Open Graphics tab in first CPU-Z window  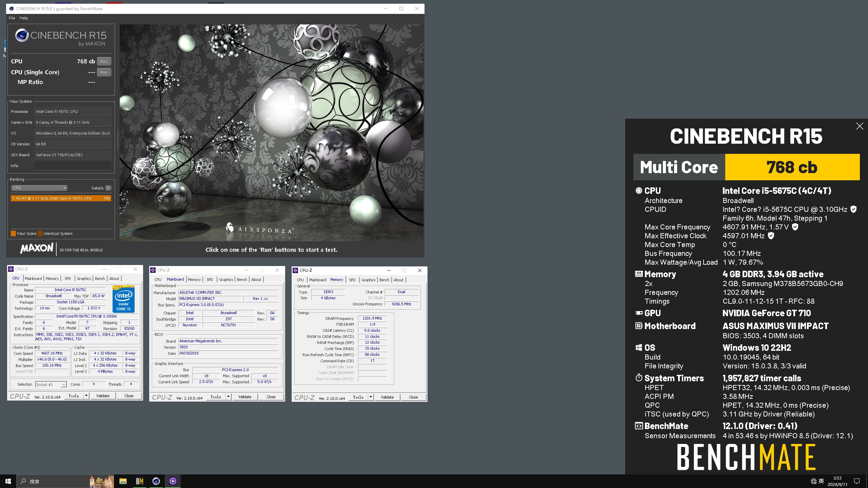click(84, 279)
